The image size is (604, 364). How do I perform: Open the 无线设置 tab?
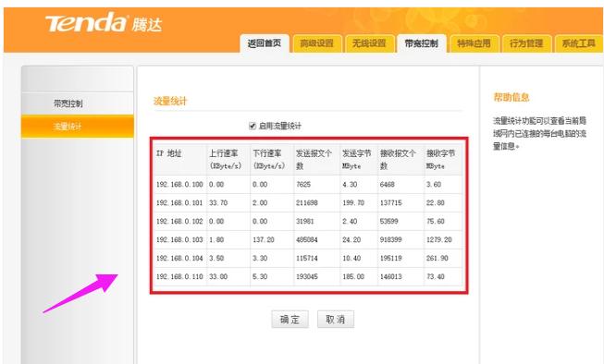(x=369, y=43)
